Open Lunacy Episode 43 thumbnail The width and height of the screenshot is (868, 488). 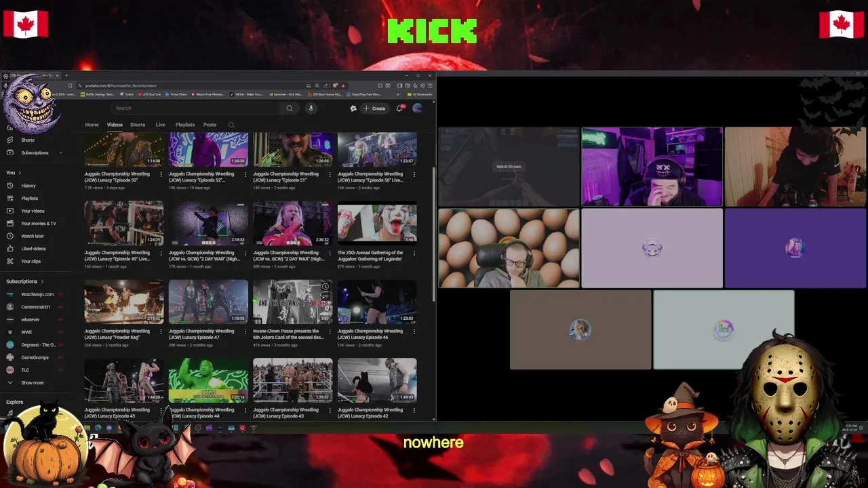(293, 380)
